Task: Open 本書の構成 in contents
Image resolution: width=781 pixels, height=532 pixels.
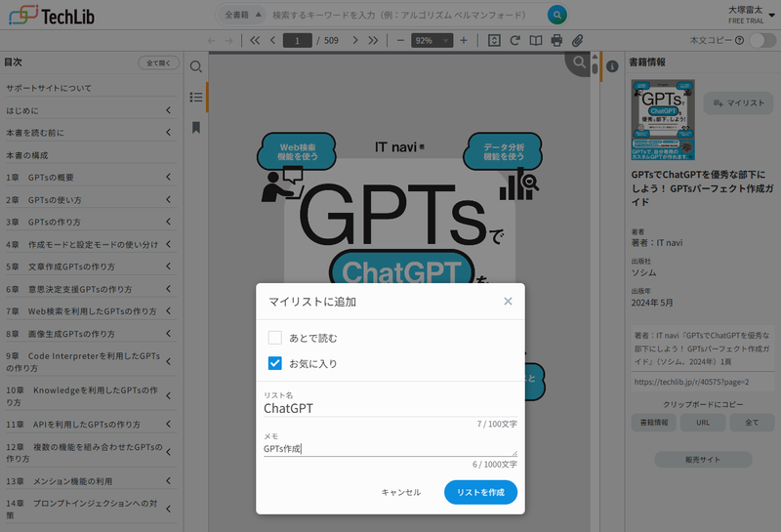Action: [x=27, y=155]
